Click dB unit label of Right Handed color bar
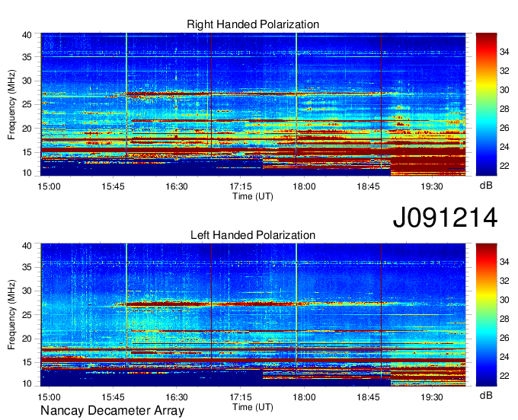The image size is (518, 420). [486, 186]
